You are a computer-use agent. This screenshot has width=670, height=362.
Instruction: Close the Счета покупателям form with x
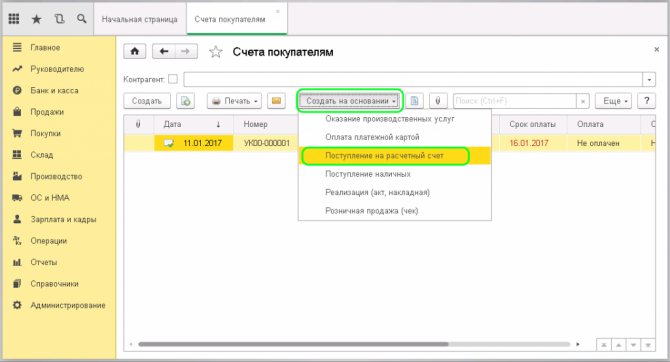pos(657,50)
